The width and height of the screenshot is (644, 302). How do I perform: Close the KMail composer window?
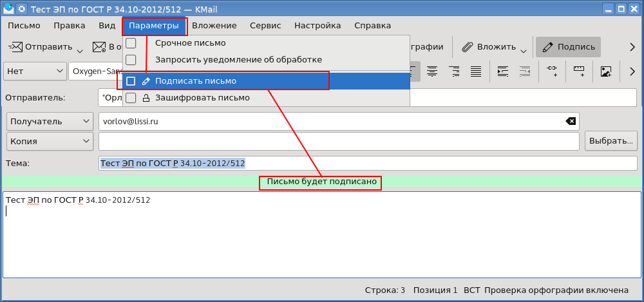[634, 8]
